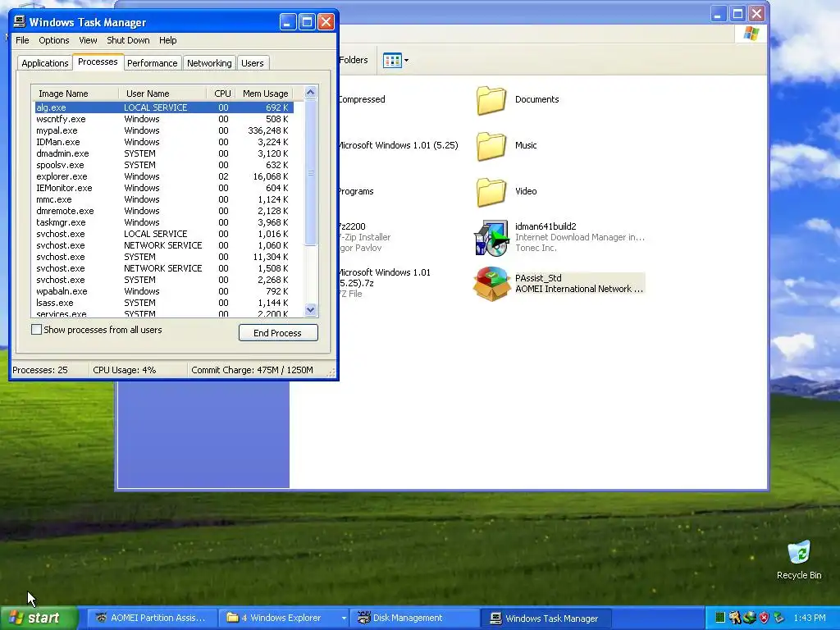Viewport: 840px width, 630px height.
Task: Click Explorer Views toolbar icon
Action: point(392,61)
